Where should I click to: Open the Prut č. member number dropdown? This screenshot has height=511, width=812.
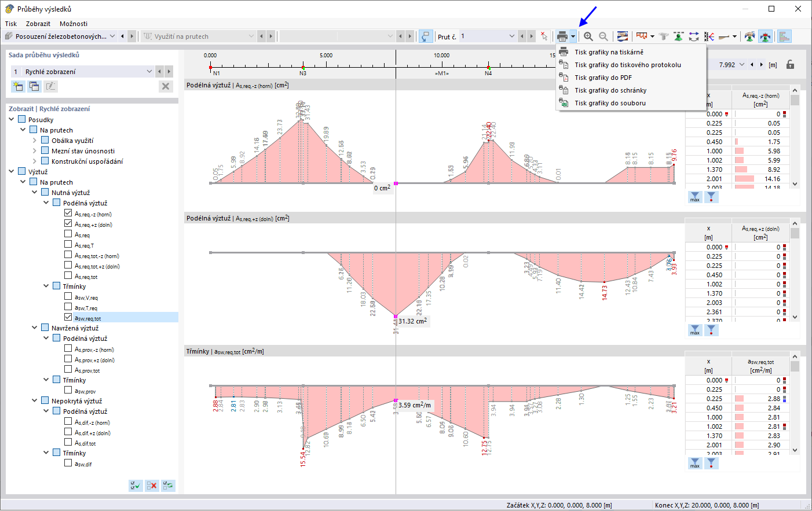[x=511, y=36]
